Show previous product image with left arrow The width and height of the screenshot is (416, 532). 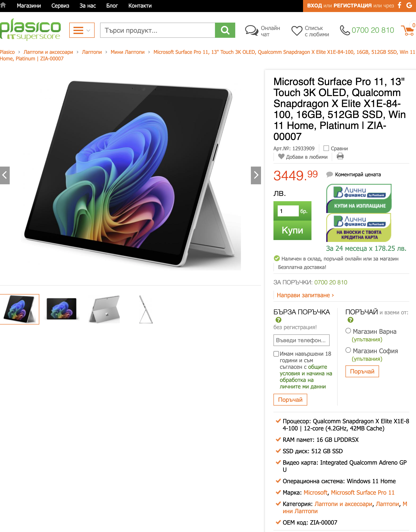pos(5,175)
